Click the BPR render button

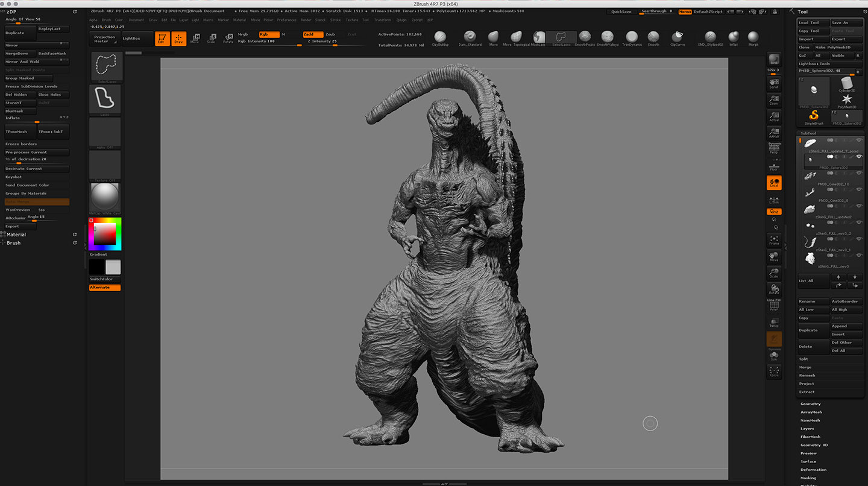[774, 59]
